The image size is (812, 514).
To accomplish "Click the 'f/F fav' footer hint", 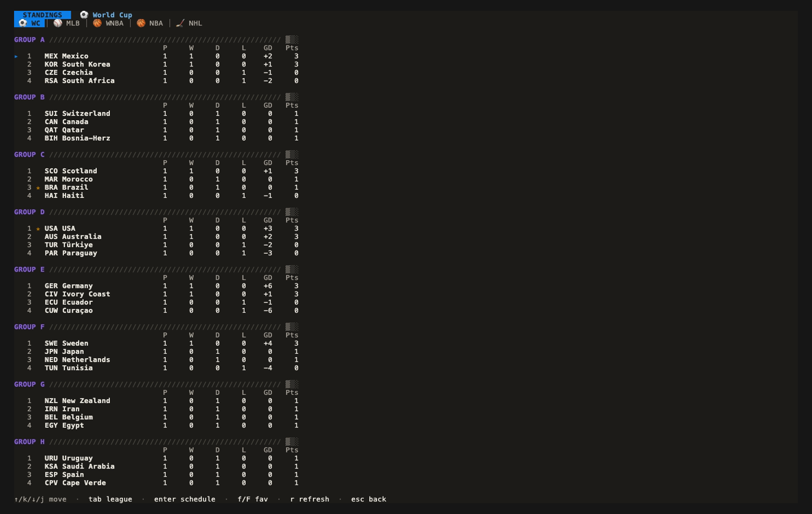I will [253, 499].
